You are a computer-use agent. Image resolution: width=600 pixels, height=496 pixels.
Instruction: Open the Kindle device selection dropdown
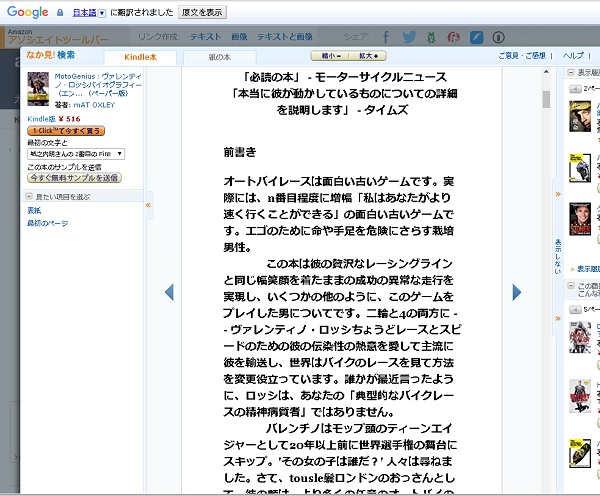[76, 153]
